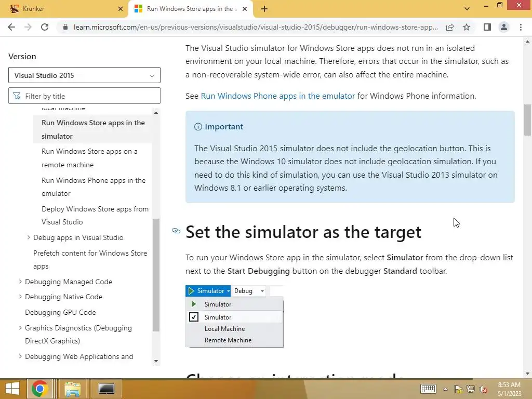Click the Set the simulator as the target heading
This screenshot has width=532, height=399.
tap(303, 232)
